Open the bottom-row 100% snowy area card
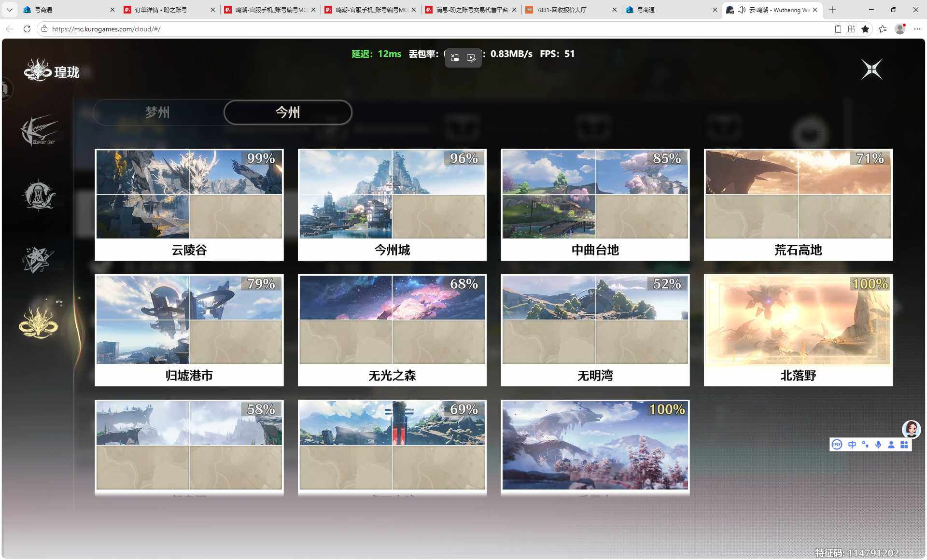The image size is (927, 560). tap(595, 448)
